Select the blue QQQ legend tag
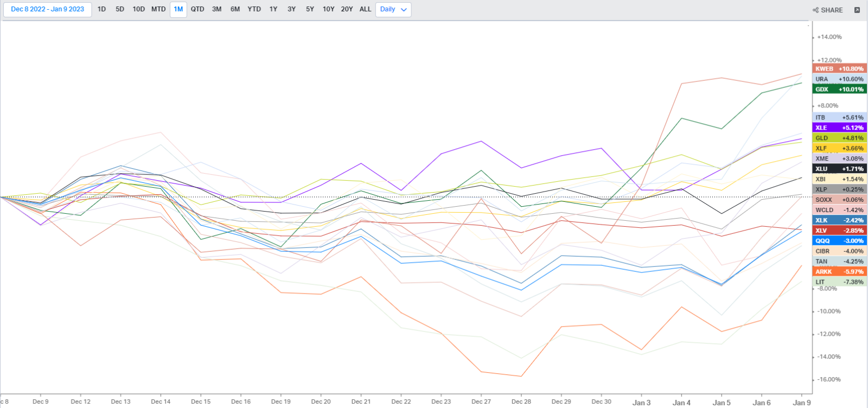The image size is (868, 408). 839,241
